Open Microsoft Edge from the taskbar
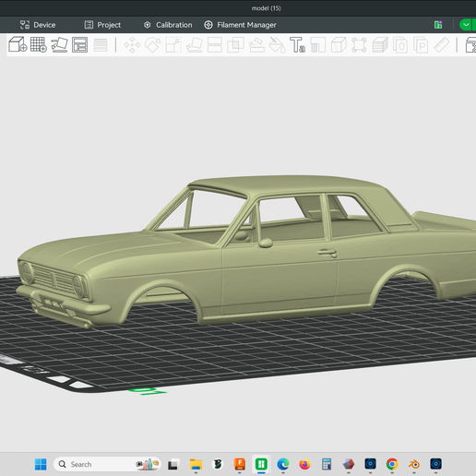Screen dimensions: 476x476 (283, 464)
